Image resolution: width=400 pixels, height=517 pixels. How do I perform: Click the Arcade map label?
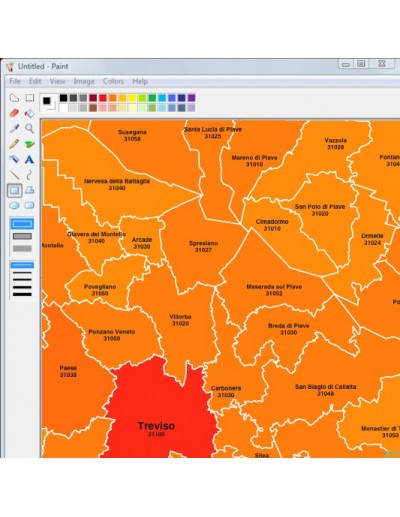click(142, 240)
